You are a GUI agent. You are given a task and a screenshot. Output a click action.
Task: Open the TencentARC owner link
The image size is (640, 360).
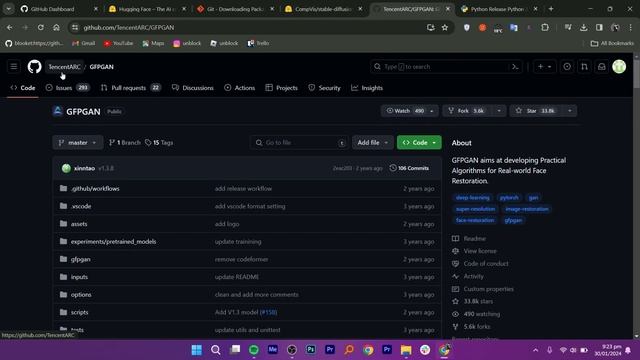pos(64,67)
